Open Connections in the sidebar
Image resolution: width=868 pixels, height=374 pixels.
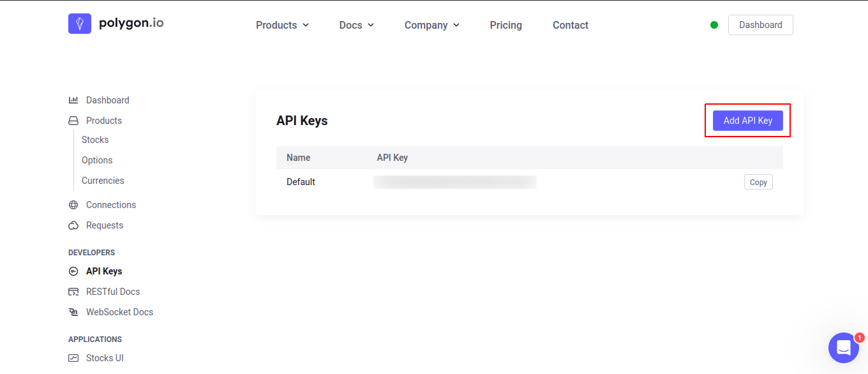coord(111,205)
